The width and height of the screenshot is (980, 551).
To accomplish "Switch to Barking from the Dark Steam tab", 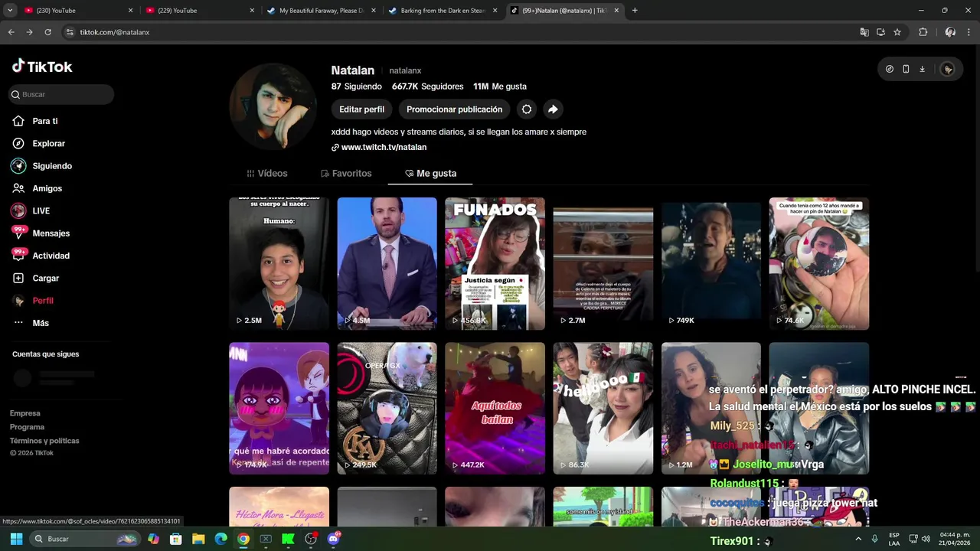I will [443, 11].
